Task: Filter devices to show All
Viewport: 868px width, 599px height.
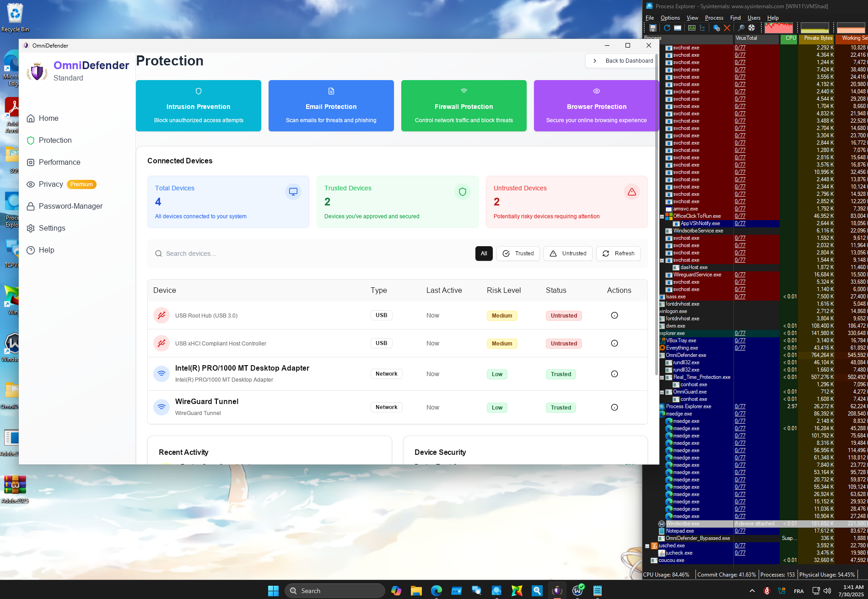Action: 484,254
